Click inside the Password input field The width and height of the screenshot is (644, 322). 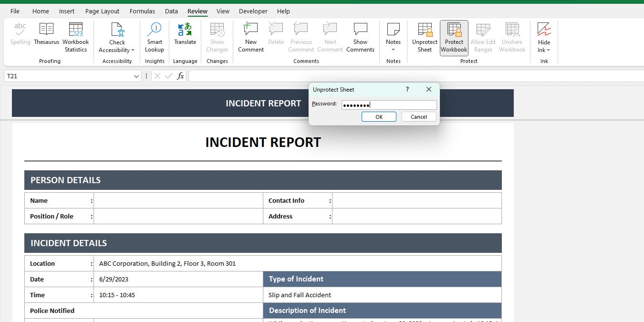point(389,104)
